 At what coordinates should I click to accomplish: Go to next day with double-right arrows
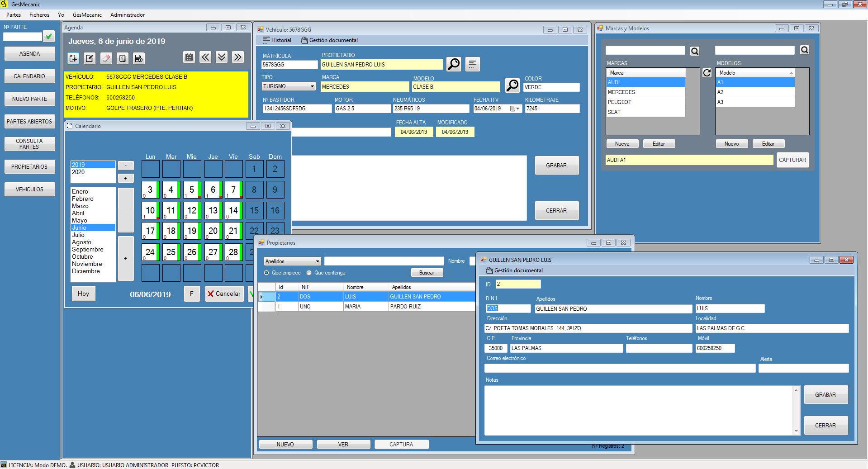point(238,57)
